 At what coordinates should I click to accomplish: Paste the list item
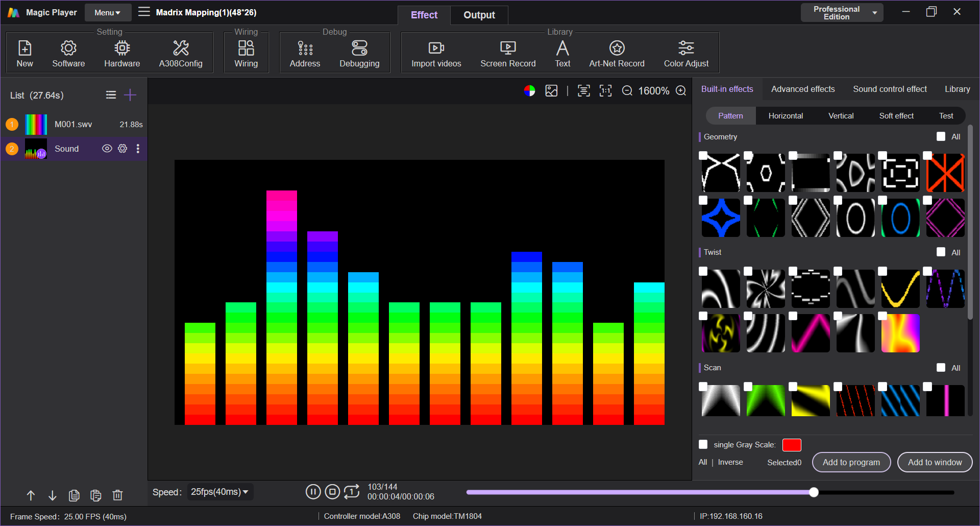coord(95,495)
